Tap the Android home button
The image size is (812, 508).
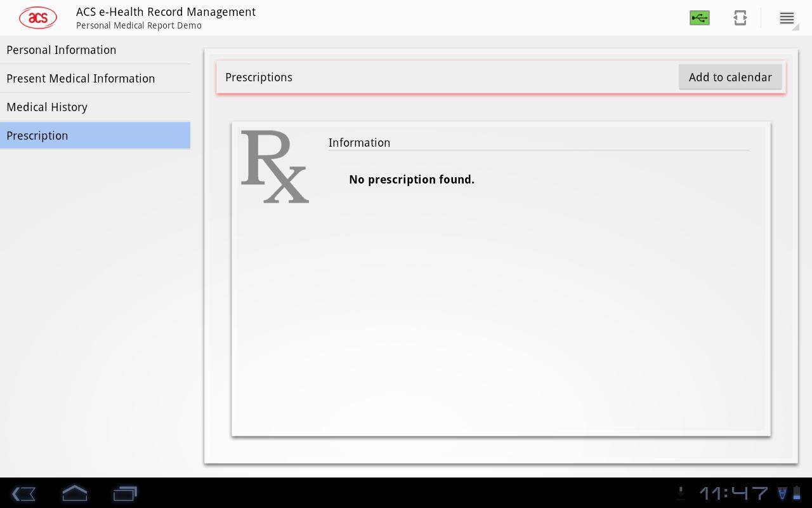(74, 493)
